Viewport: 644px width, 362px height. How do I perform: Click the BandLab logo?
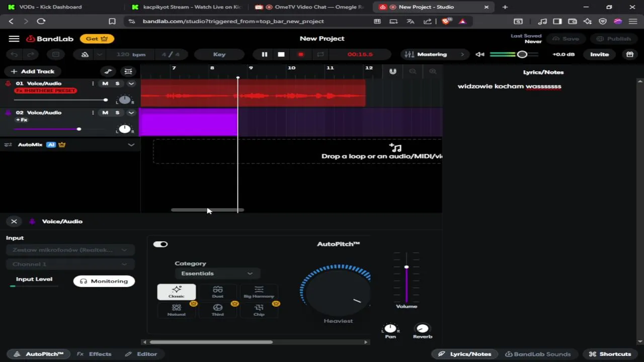point(49,39)
